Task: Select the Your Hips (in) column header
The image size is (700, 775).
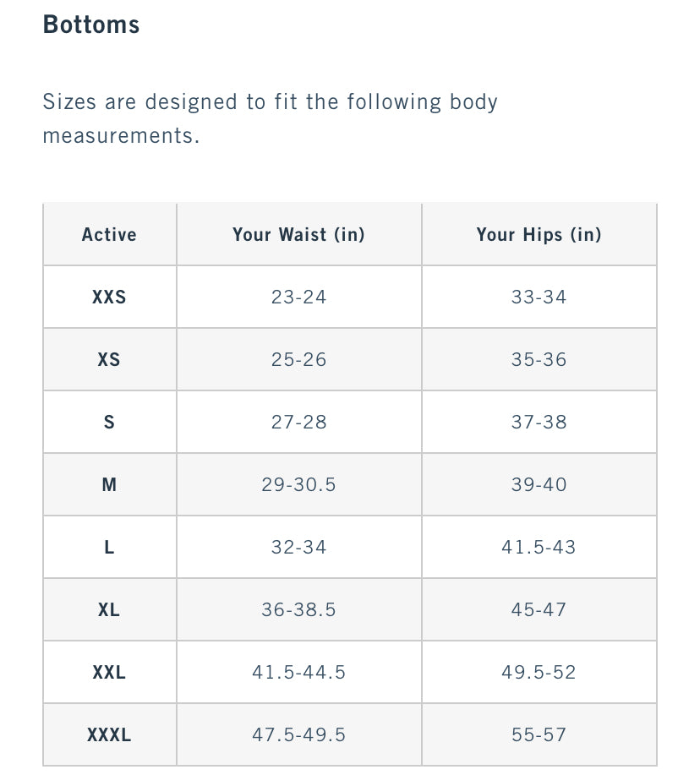Action: [539, 235]
